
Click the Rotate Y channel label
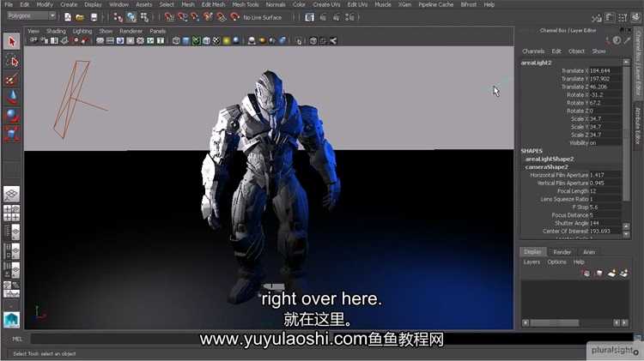[x=578, y=103]
